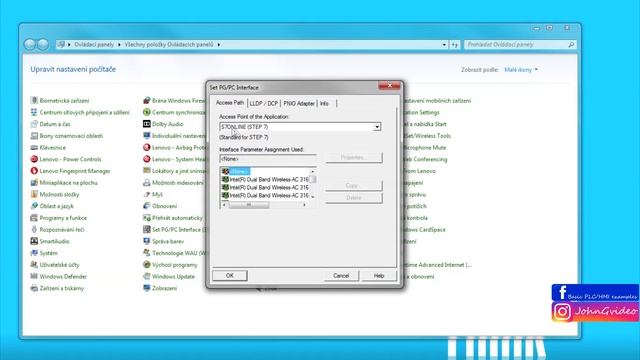Screen dimensions: 640x360
Task: Click the Zařízení a tiskárny printer icon
Action: pyautogui.click(x=34, y=288)
